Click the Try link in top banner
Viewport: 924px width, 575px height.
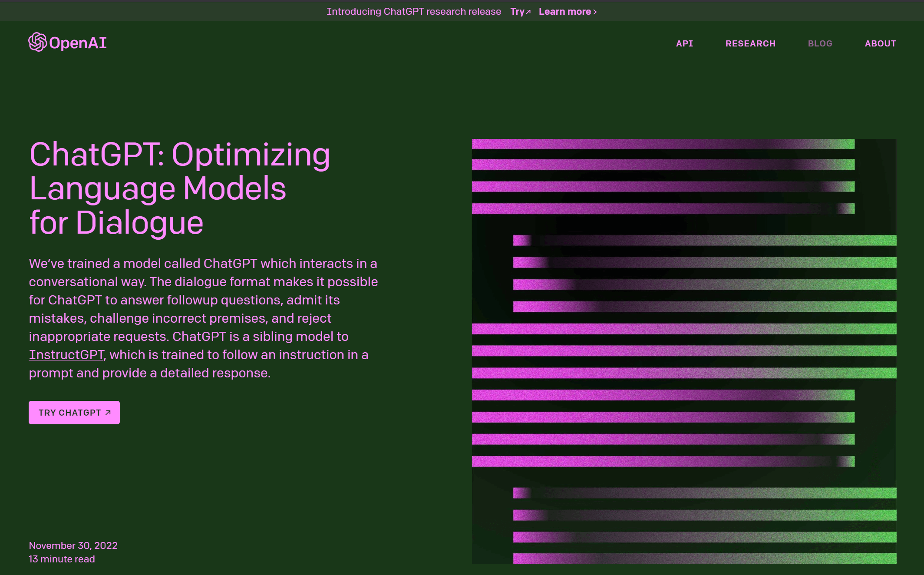[517, 12]
